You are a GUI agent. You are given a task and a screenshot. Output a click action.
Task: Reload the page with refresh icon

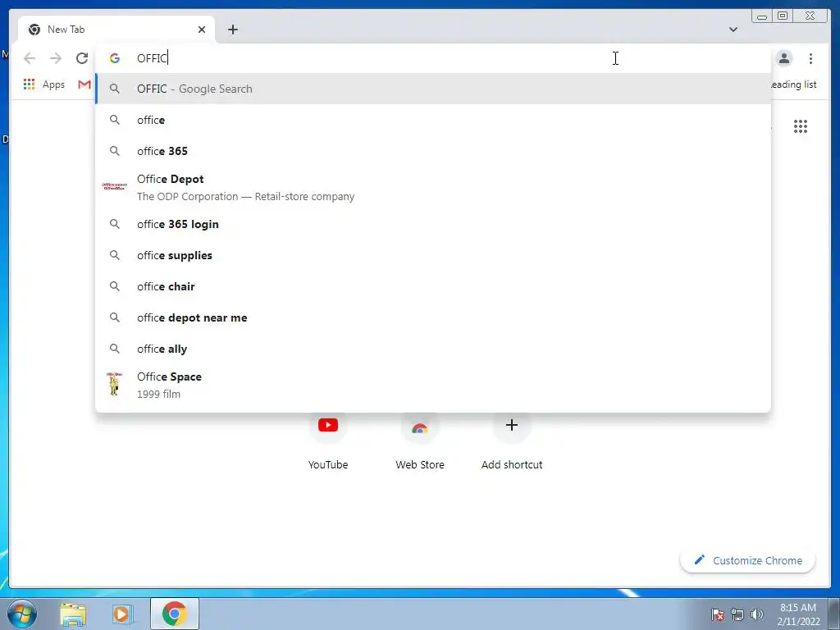coord(81,58)
